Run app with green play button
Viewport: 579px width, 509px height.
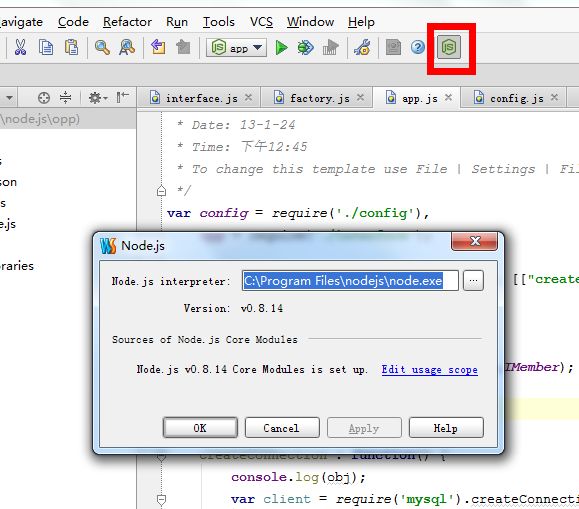281,48
